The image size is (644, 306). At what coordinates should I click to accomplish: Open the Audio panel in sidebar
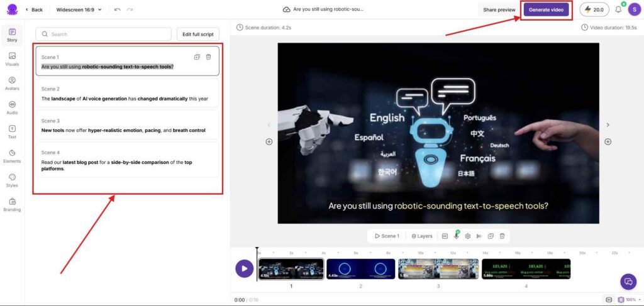pos(12,108)
